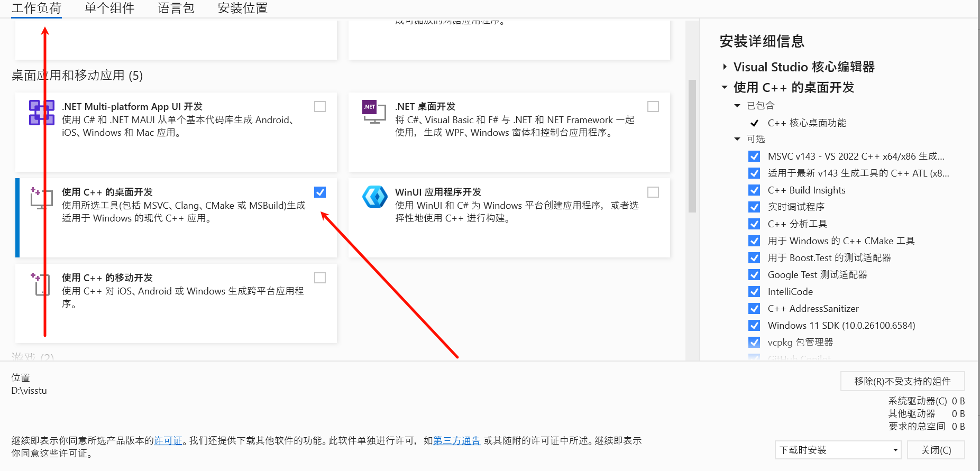This screenshot has width=980, height=471.
Task: Uncheck IntelliCode component
Action: (x=755, y=292)
